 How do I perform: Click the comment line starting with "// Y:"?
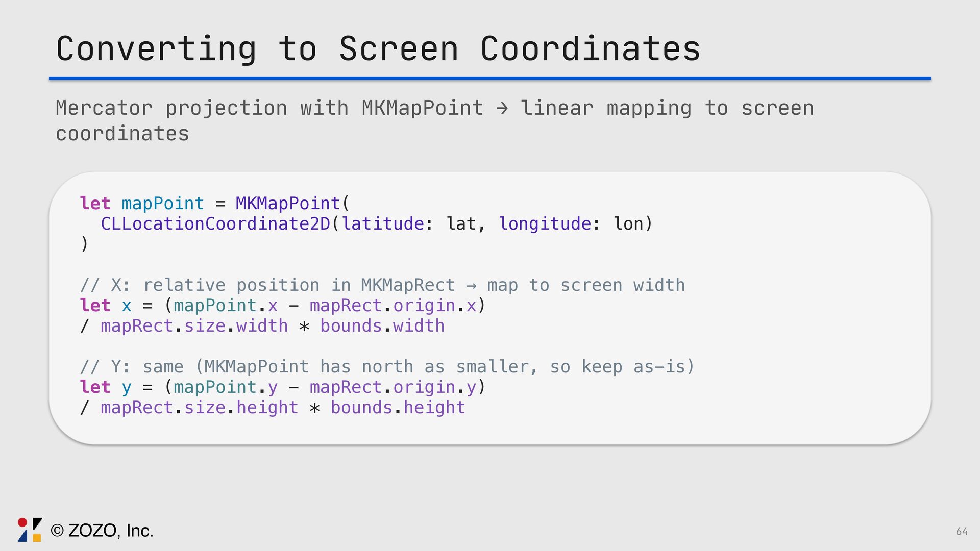click(387, 367)
